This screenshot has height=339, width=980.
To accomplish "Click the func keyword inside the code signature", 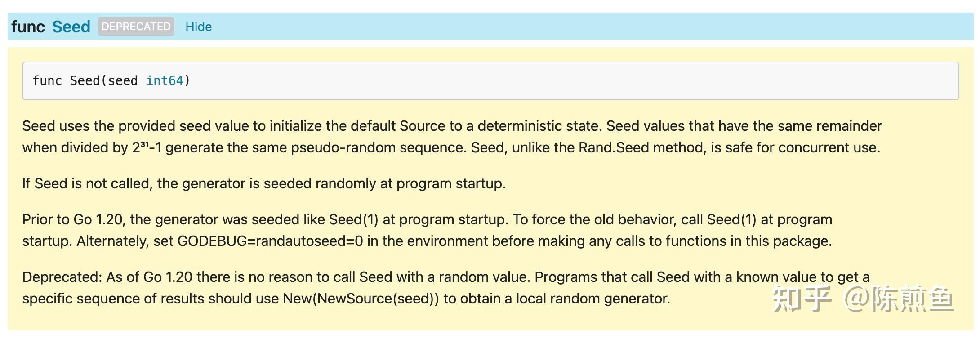I will pos(47,81).
